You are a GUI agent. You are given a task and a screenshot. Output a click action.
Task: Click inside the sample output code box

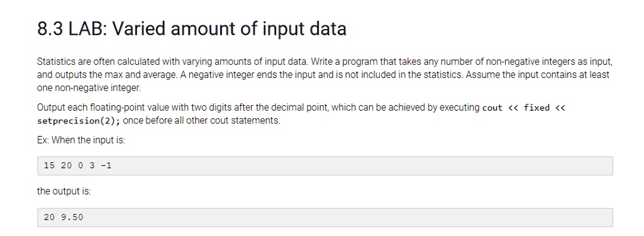point(325,218)
